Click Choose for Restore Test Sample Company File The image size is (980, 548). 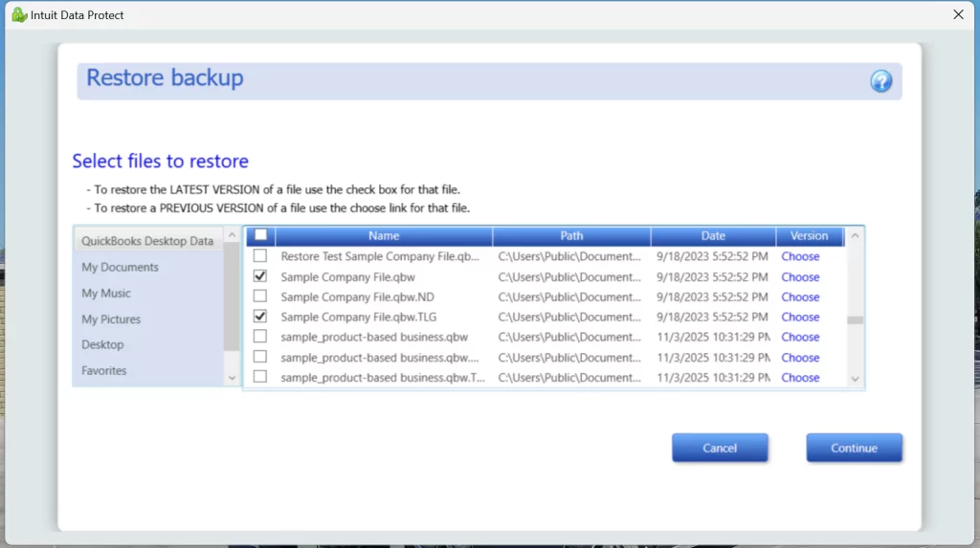pyautogui.click(x=800, y=256)
